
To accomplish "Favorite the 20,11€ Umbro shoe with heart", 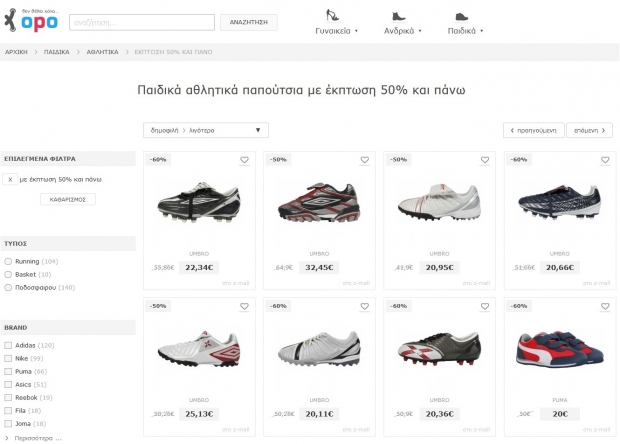I will tap(365, 306).
